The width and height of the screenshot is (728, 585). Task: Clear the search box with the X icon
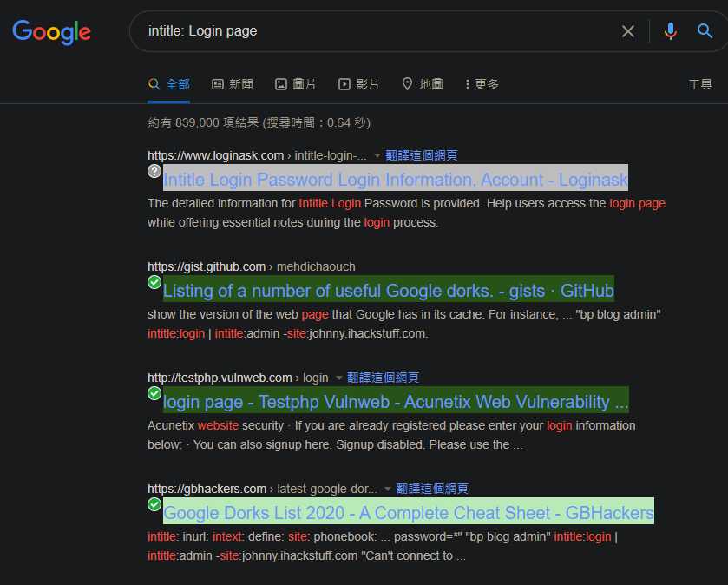click(x=627, y=31)
